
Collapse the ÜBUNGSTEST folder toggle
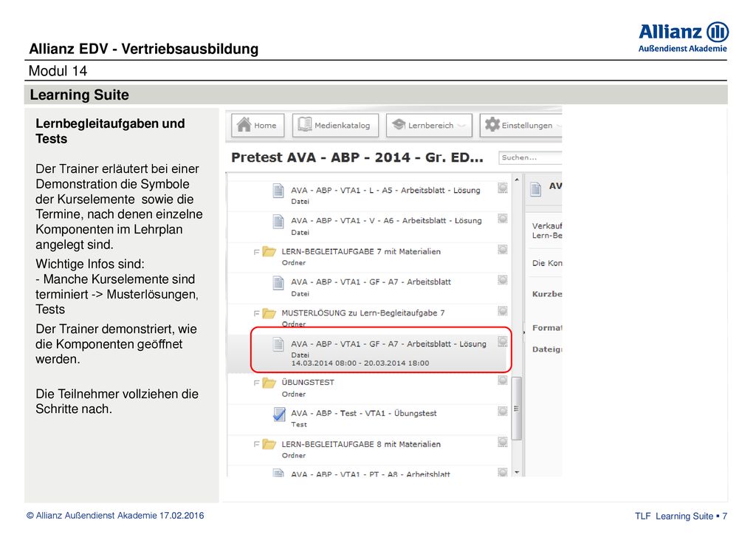click(256, 383)
